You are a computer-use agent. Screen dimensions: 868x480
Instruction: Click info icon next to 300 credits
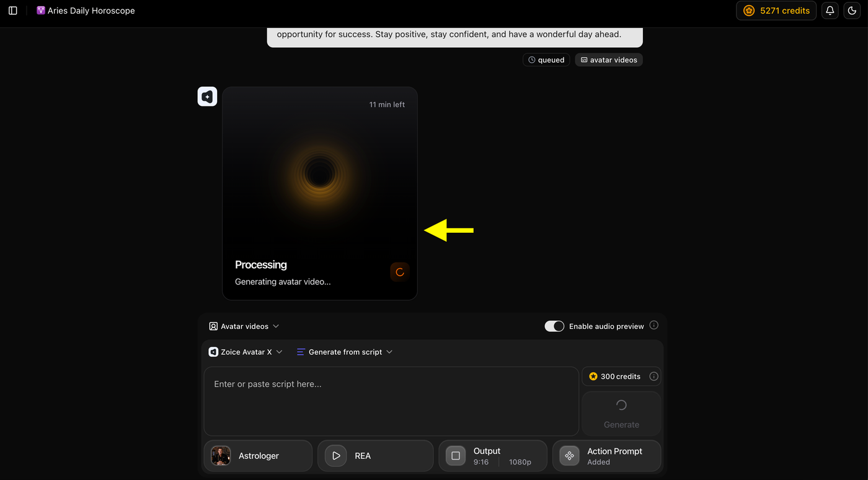pos(653,377)
